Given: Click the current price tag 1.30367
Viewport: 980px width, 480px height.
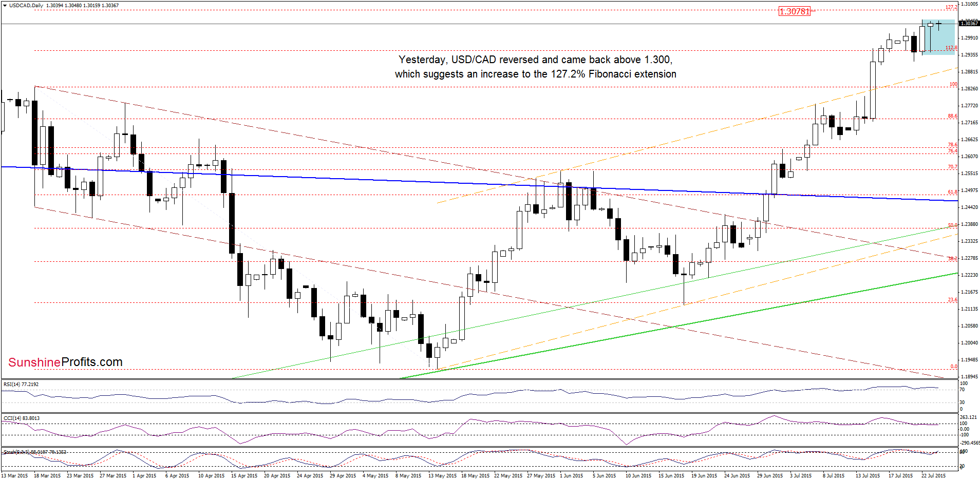Looking at the screenshot, I should click(969, 23).
